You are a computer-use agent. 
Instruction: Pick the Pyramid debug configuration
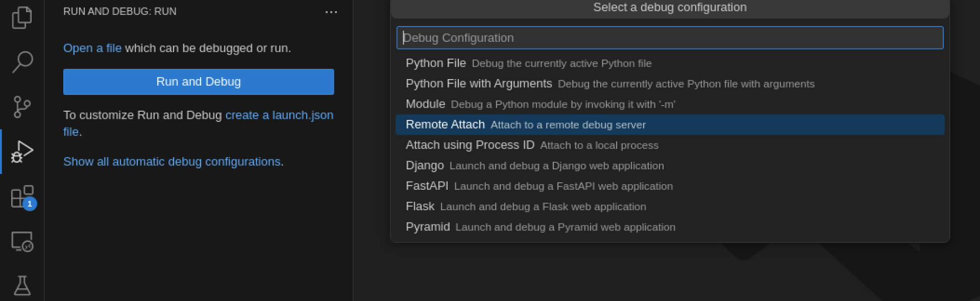click(670, 227)
